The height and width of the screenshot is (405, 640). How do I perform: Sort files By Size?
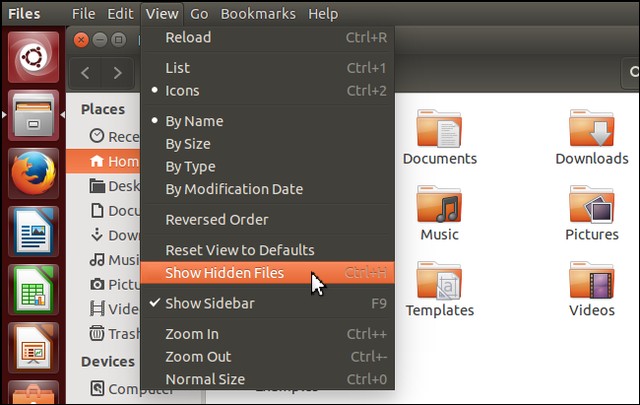(190, 144)
